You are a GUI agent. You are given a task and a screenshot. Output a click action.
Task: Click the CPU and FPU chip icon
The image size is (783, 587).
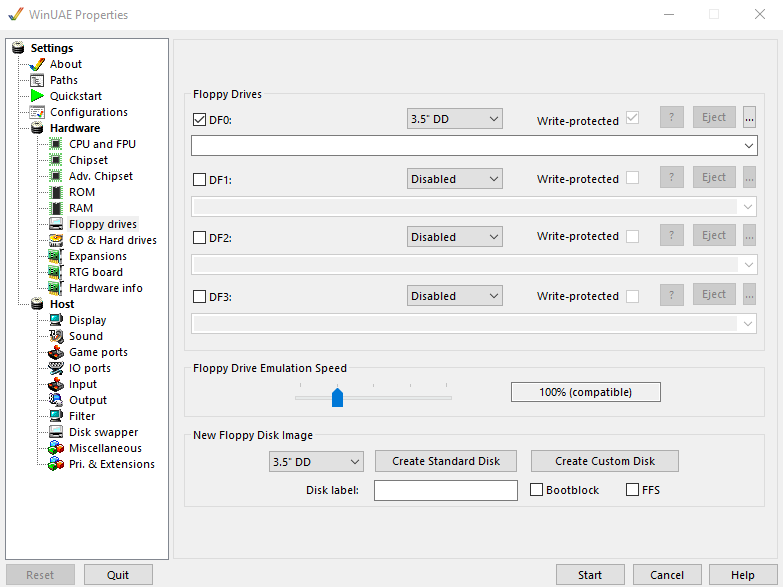(56, 144)
